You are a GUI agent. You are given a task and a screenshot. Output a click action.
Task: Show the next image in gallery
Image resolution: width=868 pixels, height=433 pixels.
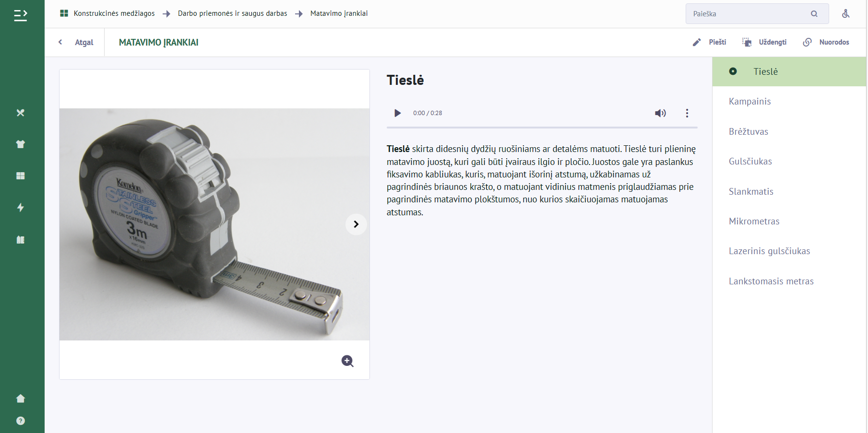point(356,224)
